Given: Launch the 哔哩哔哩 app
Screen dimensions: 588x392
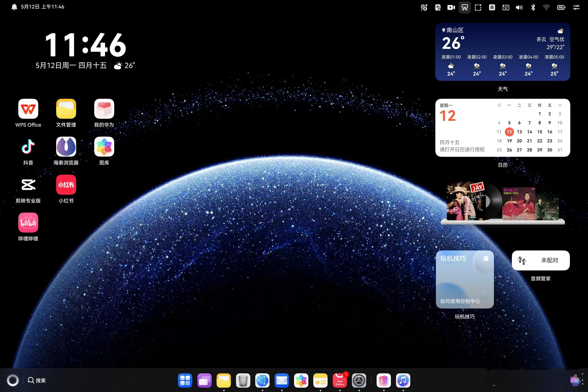Looking at the screenshot, I should coord(28,223).
